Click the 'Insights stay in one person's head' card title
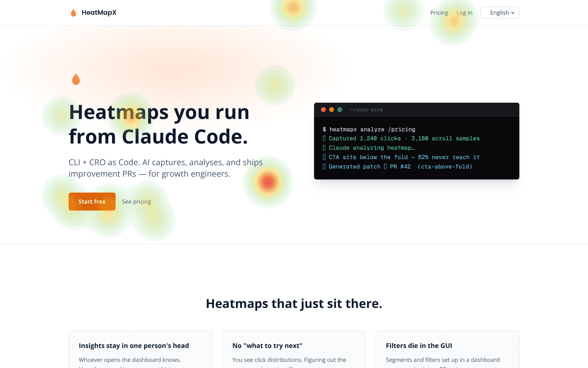The width and height of the screenshot is (588, 368). coord(134,346)
